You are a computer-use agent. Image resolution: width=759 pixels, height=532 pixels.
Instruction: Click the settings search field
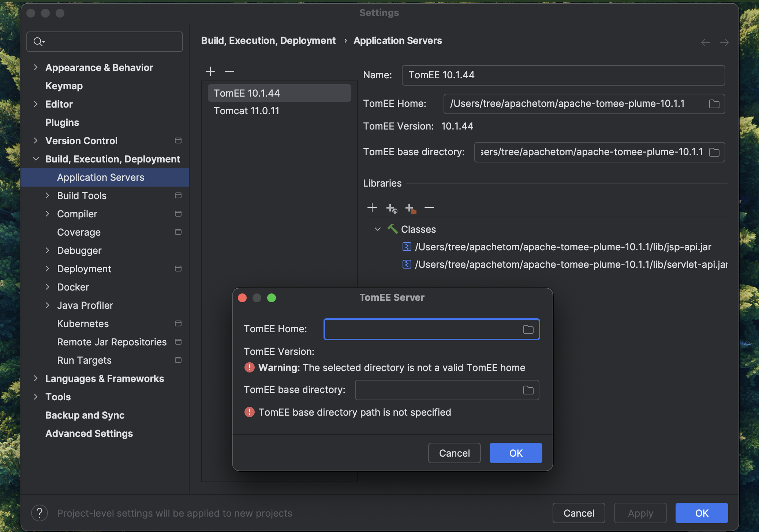point(110,42)
